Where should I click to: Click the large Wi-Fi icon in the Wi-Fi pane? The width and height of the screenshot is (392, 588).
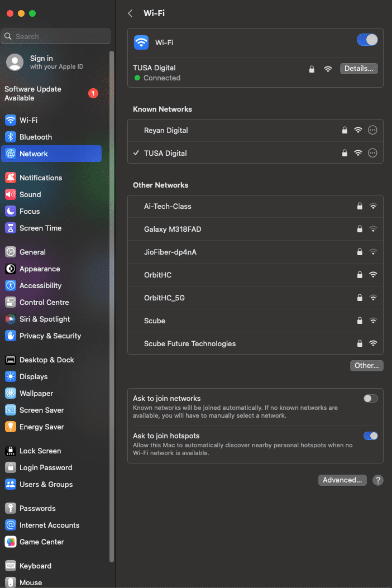point(141,42)
